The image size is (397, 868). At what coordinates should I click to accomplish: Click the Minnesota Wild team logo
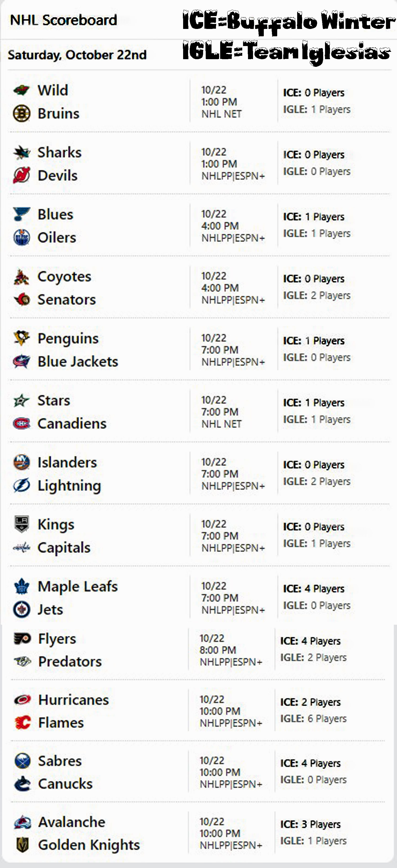pyautogui.click(x=21, y=90)
